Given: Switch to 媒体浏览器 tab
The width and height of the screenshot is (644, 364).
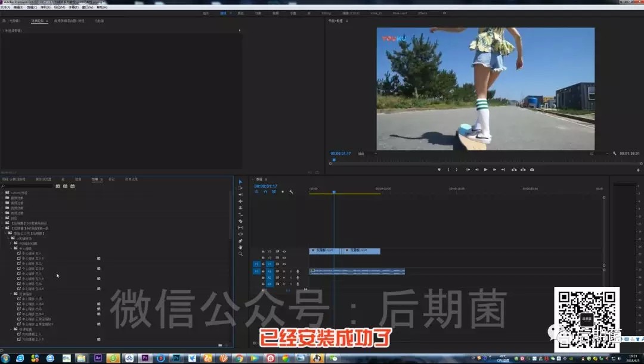Looking at the screenshot, I should (44, 179).
